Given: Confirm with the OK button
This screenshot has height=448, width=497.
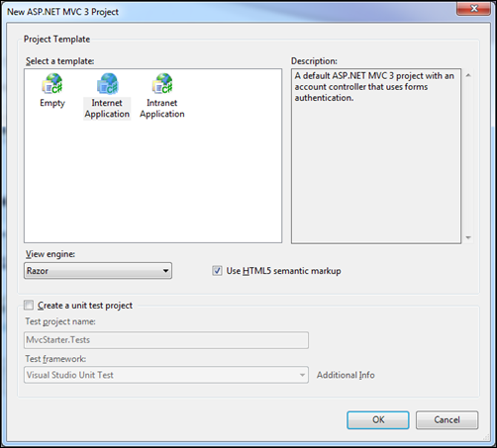Looking at the screenshot, I should [378, 420].
